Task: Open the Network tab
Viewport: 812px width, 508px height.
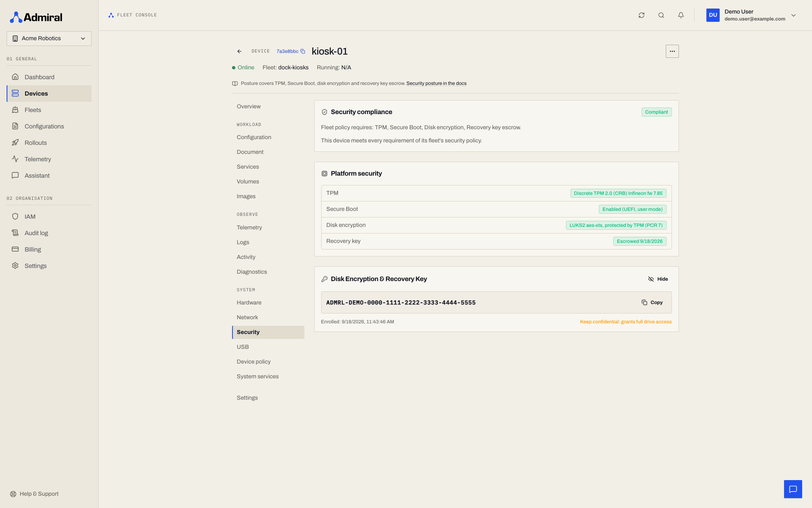Action: [268, 318]
